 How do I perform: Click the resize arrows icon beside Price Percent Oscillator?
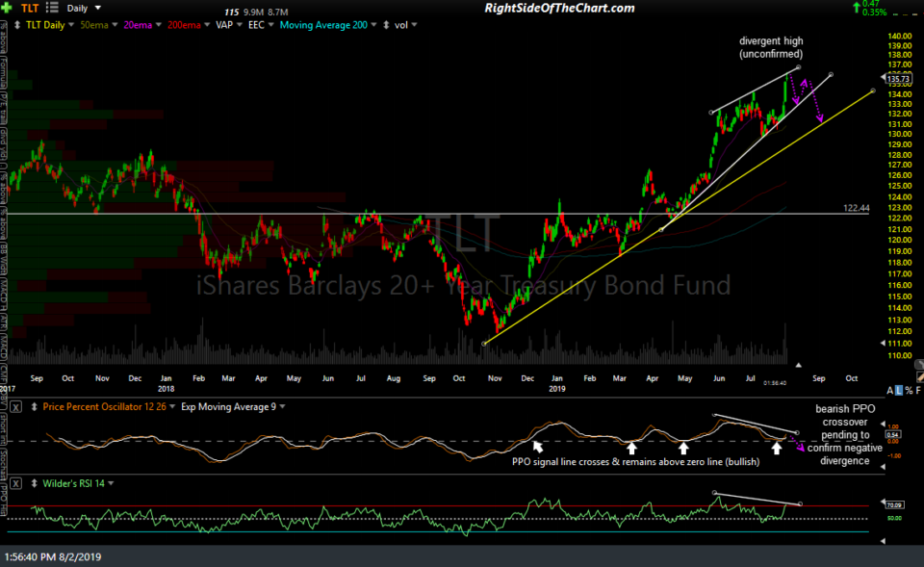click(35, 408)
